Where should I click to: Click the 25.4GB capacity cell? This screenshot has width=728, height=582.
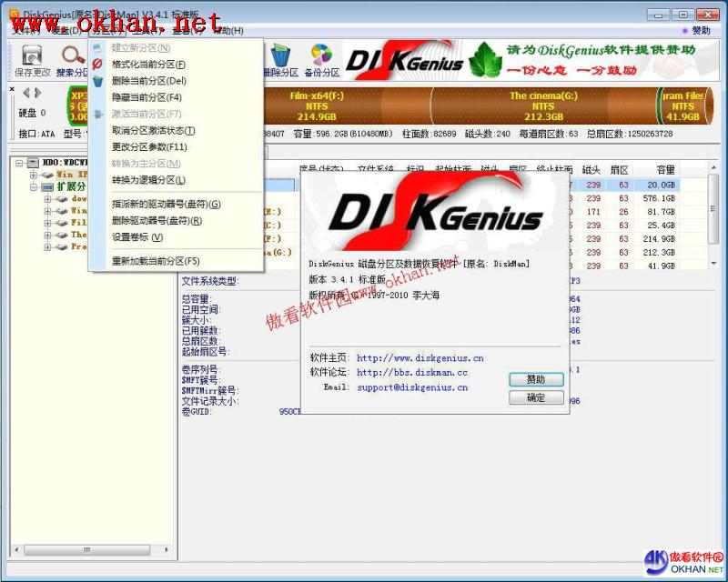click(662, 226)
